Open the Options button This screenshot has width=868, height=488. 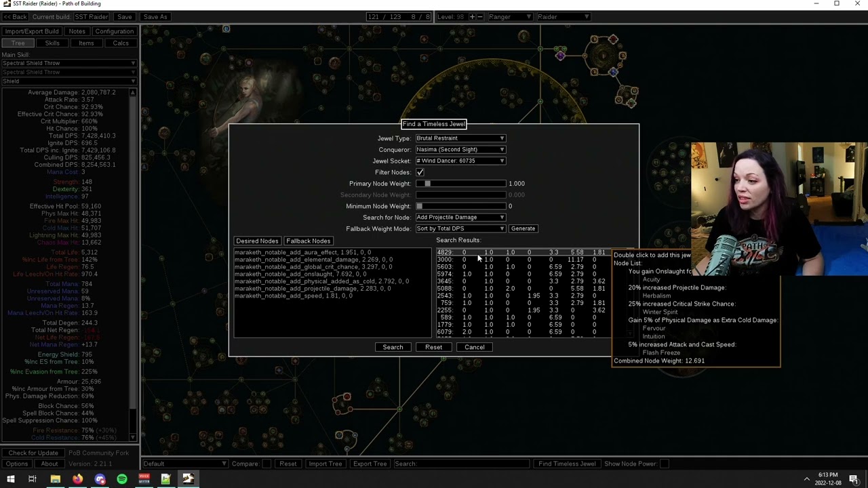click(17, 464)
